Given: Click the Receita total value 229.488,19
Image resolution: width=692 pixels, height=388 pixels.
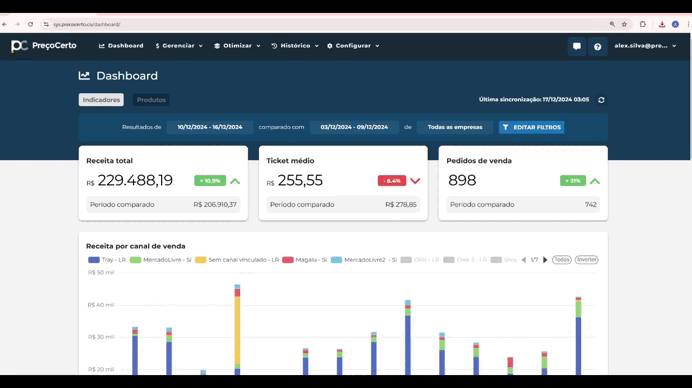Looking at the screenshot, I should (x=135, y=181).
